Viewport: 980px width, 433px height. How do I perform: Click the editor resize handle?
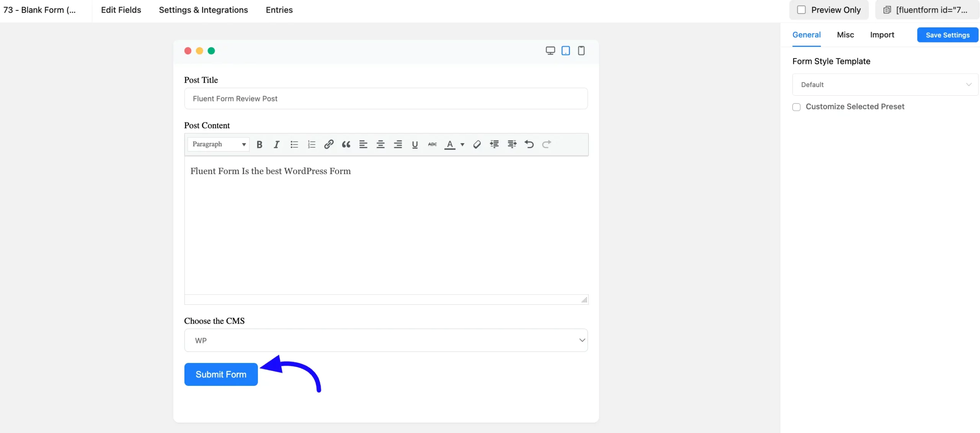tap(584, 300)
